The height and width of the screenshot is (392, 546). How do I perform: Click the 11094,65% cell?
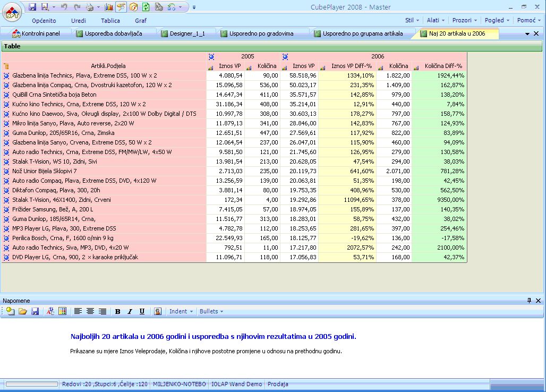point(347,200)
